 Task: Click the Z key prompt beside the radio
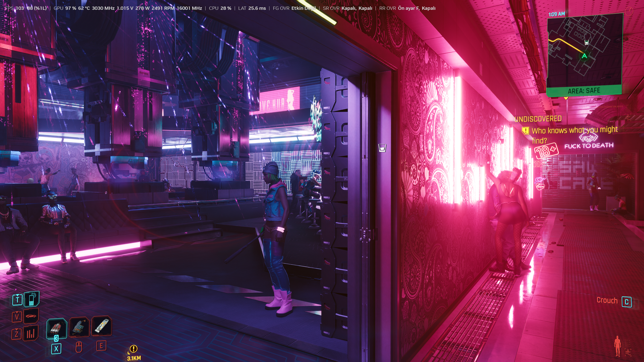click(x=17, y=334)
